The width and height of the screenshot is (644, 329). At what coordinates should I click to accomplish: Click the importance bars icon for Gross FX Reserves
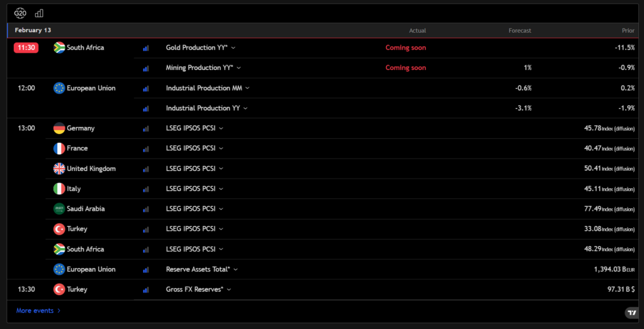pyautogui.click(x=146, y=289)
